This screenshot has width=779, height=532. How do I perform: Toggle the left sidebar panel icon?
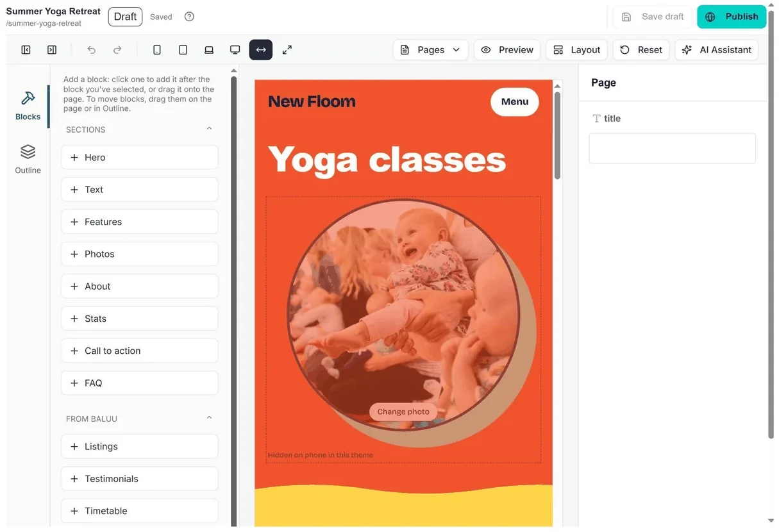click(x=26, y=50)
